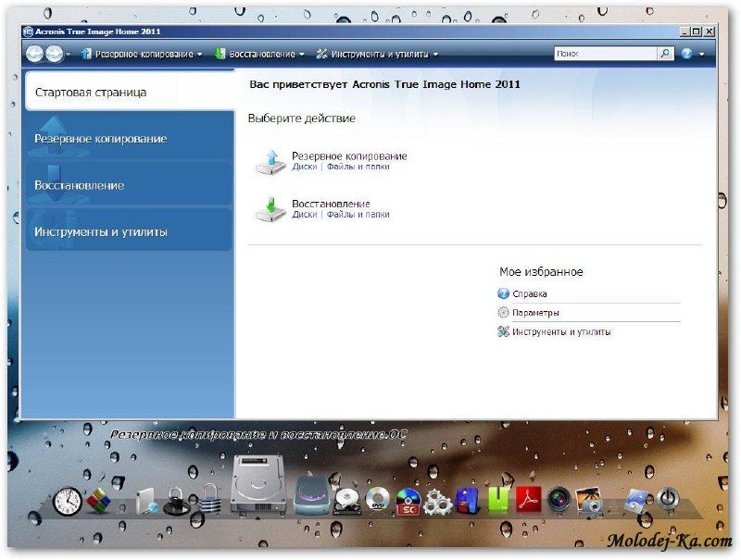Open help via the blue question mark
Image resolution: width=741 pixels, height=560 pixels.
tap(686, 54)
